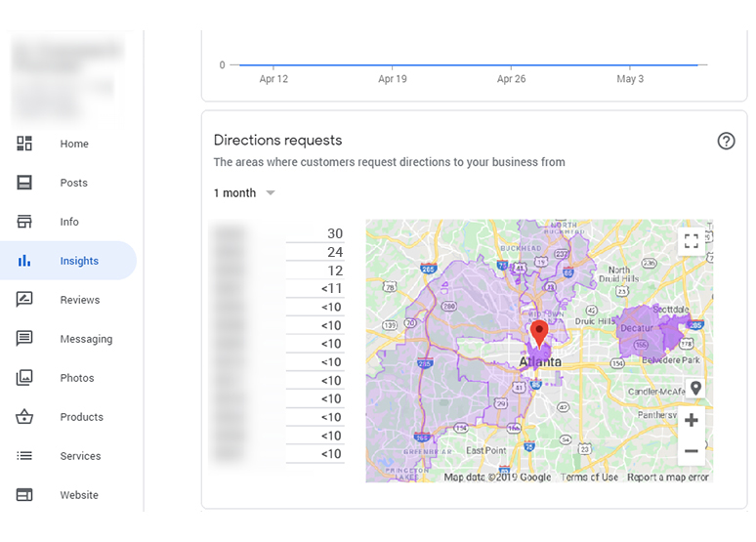Click the Apr 12 axis label

click(x=273, y=79)
